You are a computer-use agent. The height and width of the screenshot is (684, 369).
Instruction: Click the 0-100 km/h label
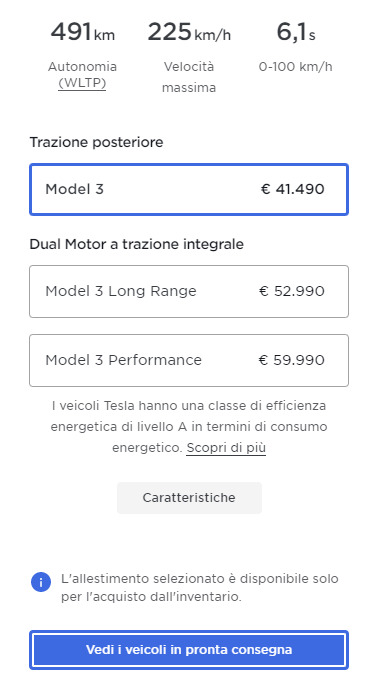[296, 67]
